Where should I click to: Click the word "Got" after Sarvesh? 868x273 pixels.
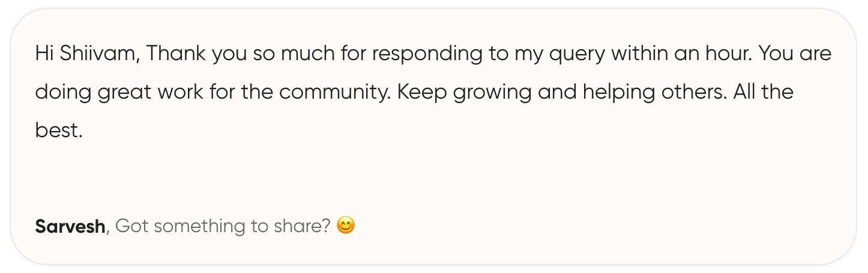tap(130, 227)
